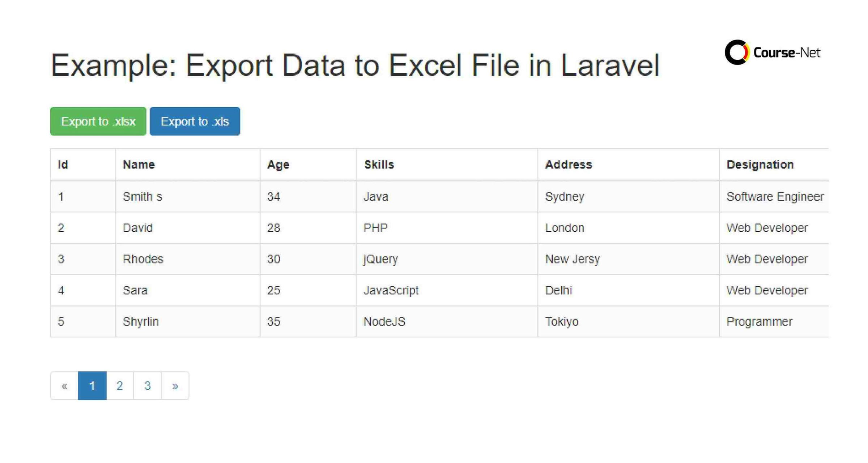Click the page title heading text
The width and height of the screenshot is (868, 463).
click(356, 65)
